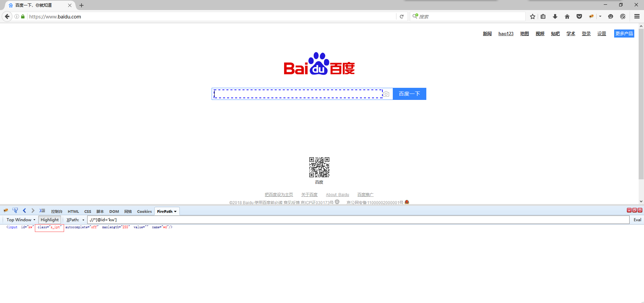Toggle the Highlight button in FirePath
The image size is (644, 303).
pyautogui.click(x=49, y=220)
